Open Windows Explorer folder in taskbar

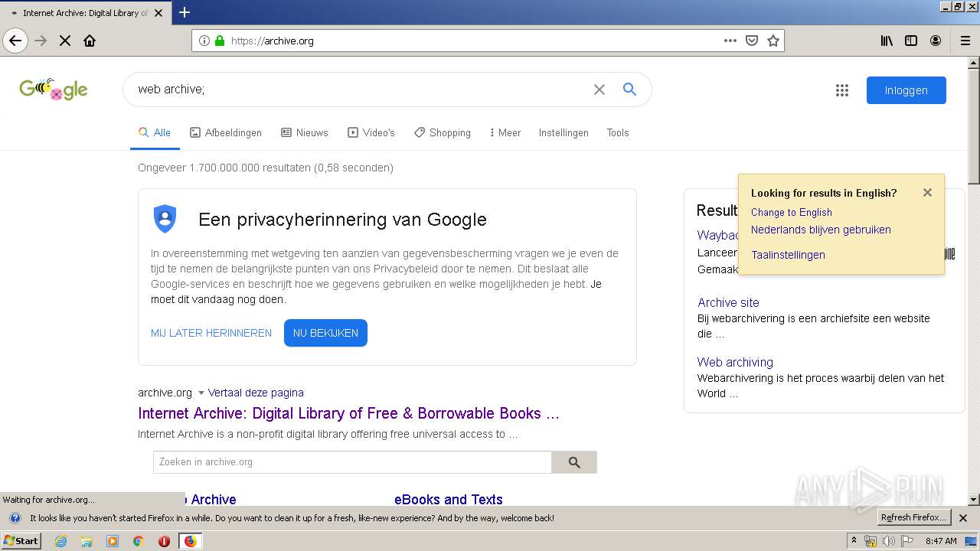pos(87,541)
